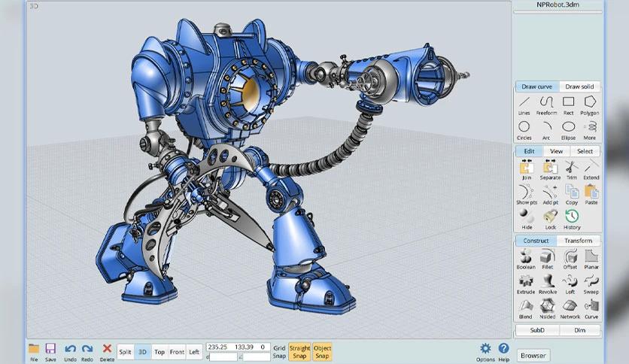Screen dimensions: 629x364
Task: Select the Lines drawing tool
Action: click(x=524, y=105)
